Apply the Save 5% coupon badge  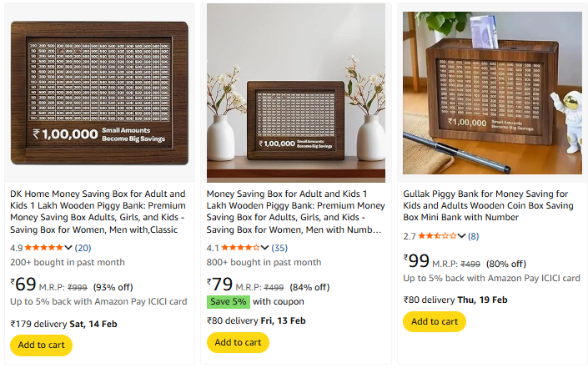click(x=228, y=301)
